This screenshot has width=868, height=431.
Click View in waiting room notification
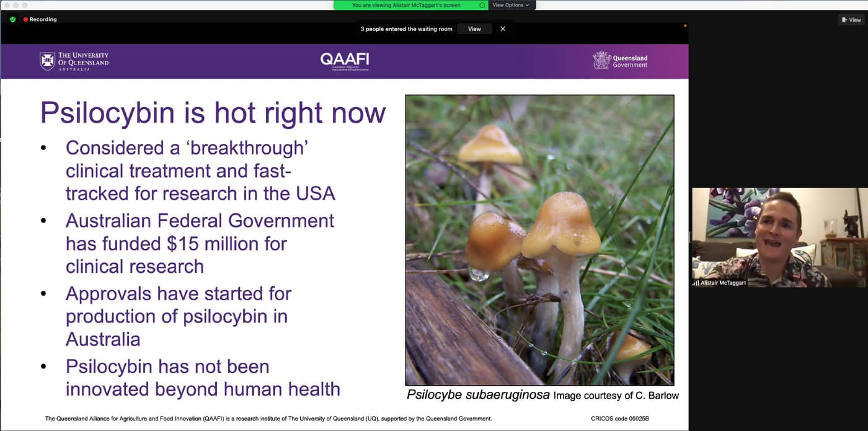click(474, 29)
